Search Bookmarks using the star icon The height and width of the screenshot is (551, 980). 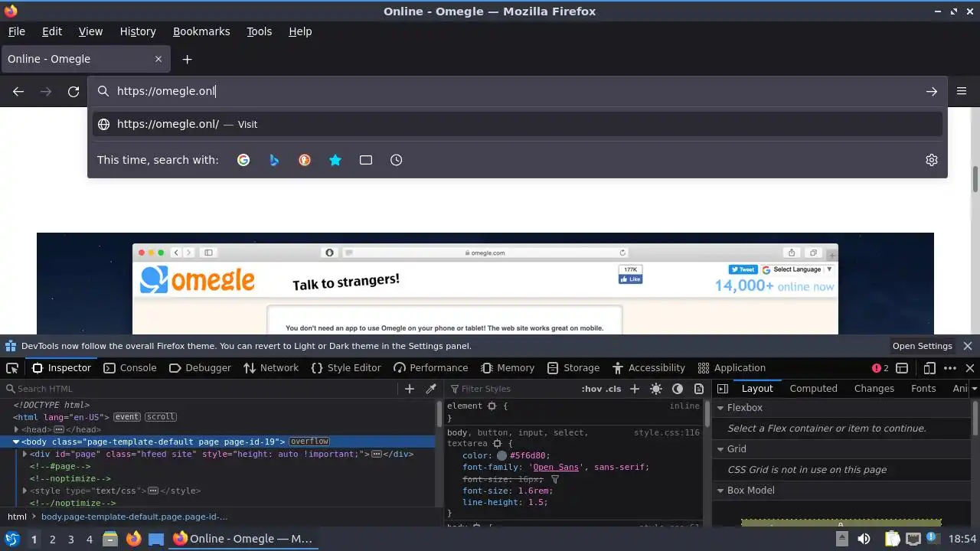[x=335, y=160]
